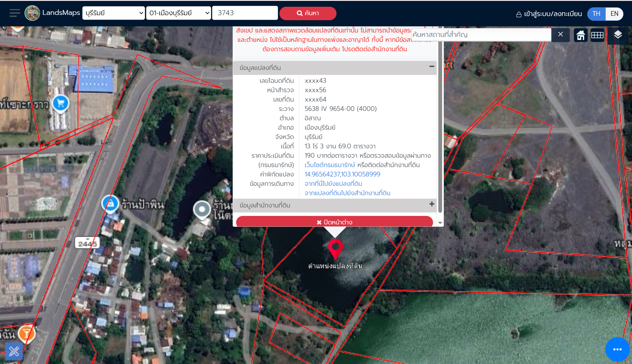Viewport: 632px width, 364px height.
Task: Click the เข้าสู่ระบบ/ลงทะเบียน login link
Action: 549,14
